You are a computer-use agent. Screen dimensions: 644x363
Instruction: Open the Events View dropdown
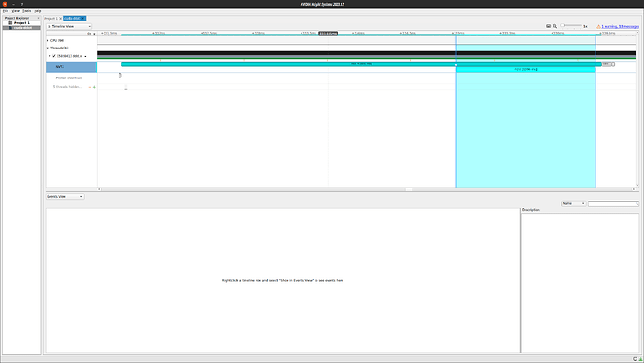click(x=65, y=196)
